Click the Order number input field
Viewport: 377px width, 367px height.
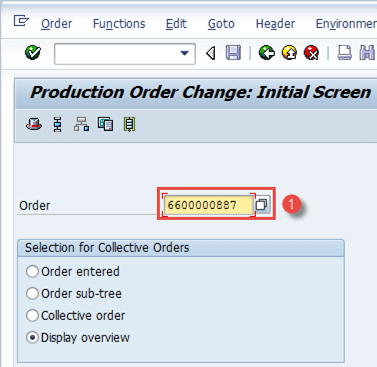pos(208,205)
